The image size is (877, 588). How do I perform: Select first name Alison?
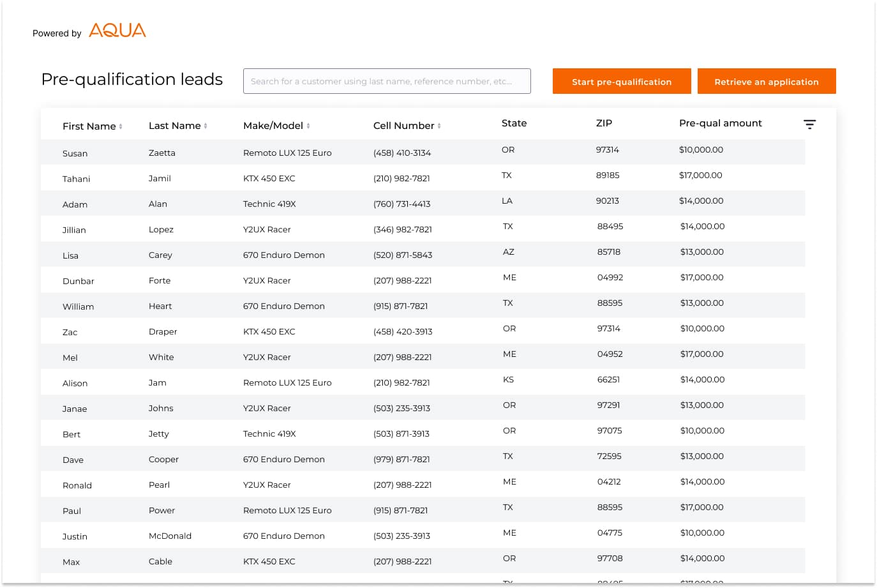(75, 383)
